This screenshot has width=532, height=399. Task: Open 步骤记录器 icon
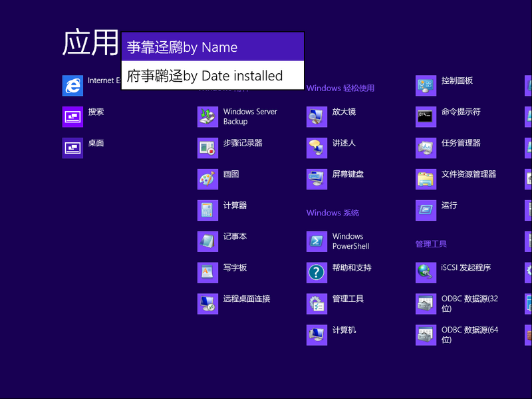click(207, 148)
